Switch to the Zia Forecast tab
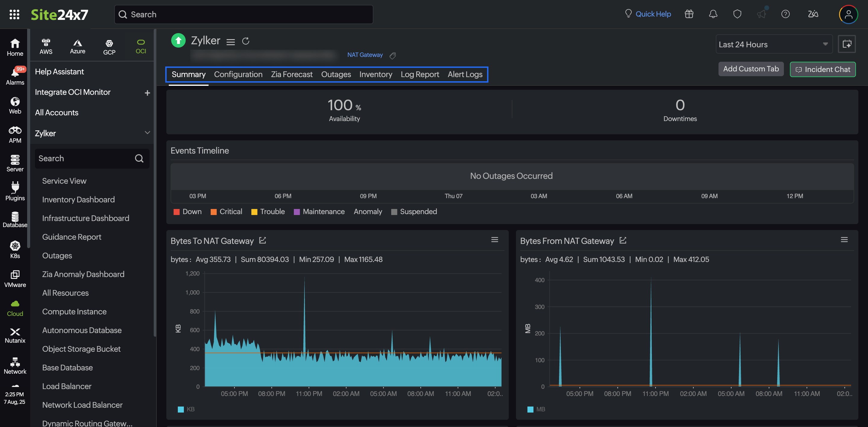The image size is (868, 427). (x=291, y=74)
